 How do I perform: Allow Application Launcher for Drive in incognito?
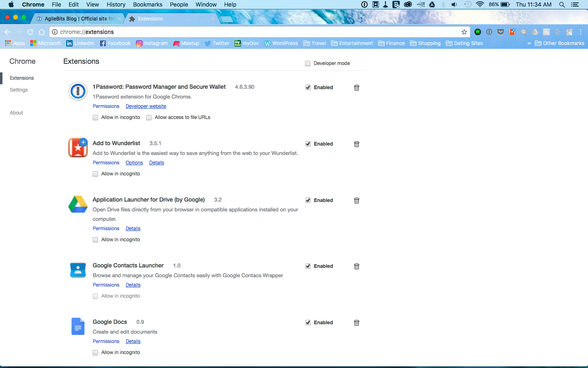[95, 240]
